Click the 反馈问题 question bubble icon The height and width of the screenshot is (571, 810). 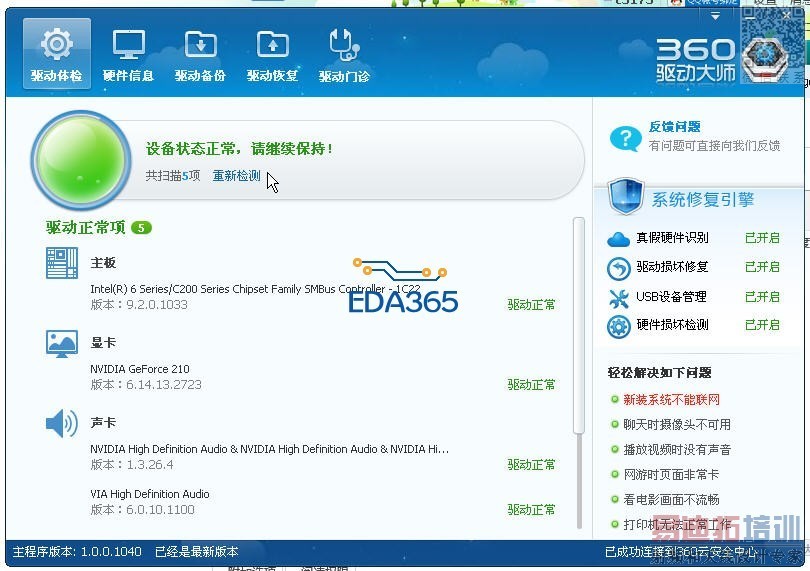pyautogui.click(x=625, y=138)
